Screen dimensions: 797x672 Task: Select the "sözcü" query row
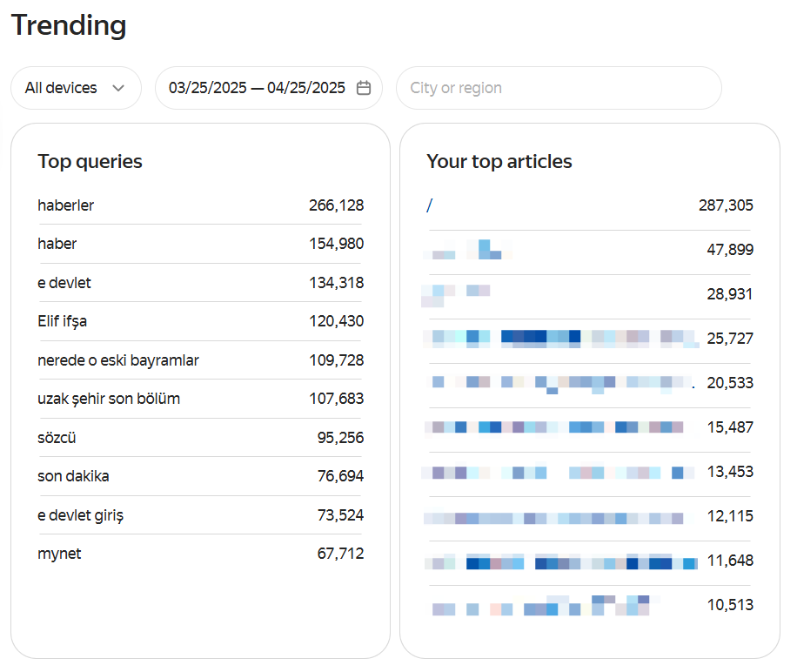57,438
